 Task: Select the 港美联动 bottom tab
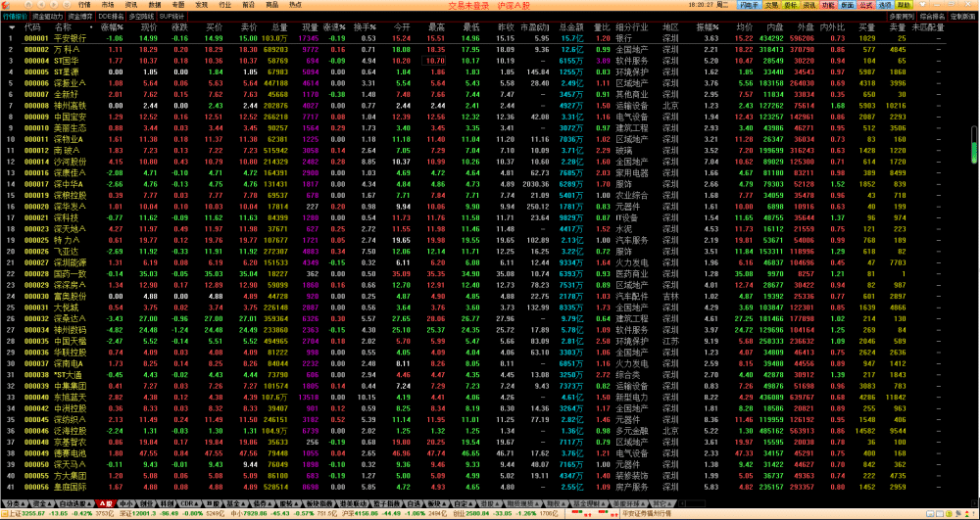pos(354,503)
